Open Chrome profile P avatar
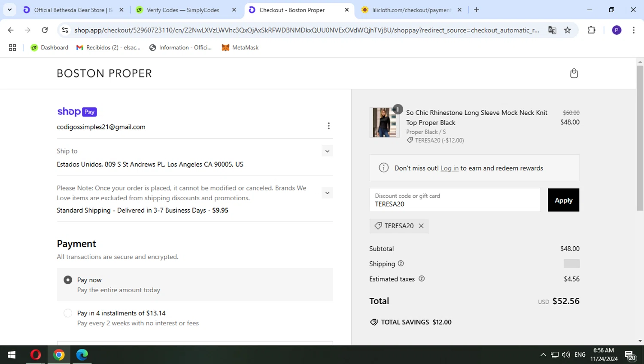This screenshot has height=364, width=644. click(617, 30)
